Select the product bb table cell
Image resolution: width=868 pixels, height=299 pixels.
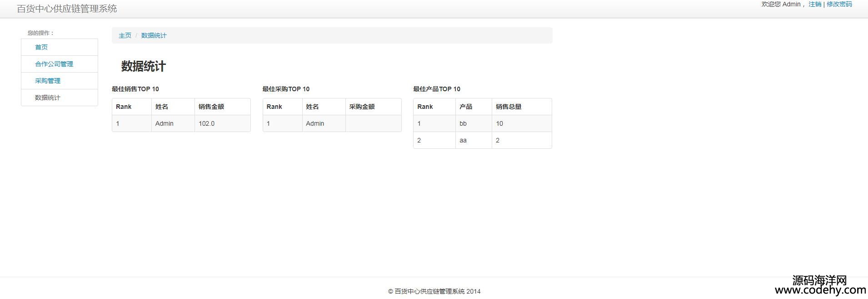[x=463, y=123]
